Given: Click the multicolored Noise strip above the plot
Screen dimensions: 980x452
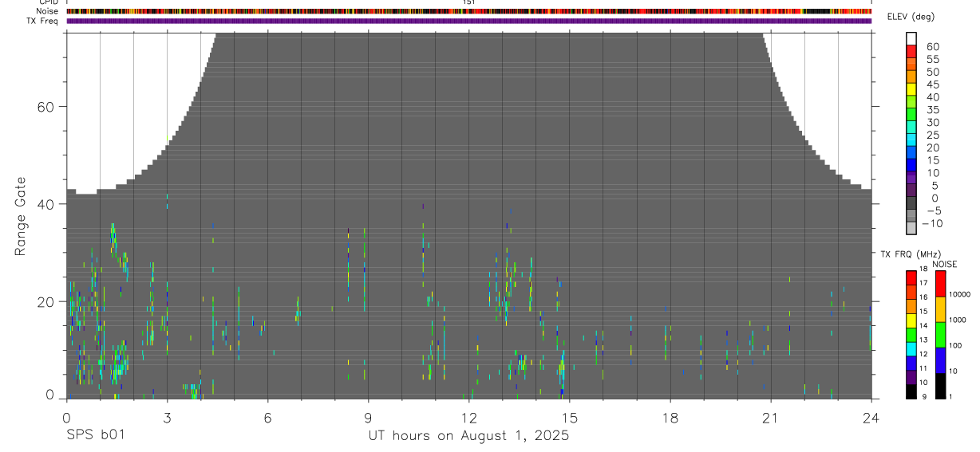Looking at the screenshot, I should (469, 12).
